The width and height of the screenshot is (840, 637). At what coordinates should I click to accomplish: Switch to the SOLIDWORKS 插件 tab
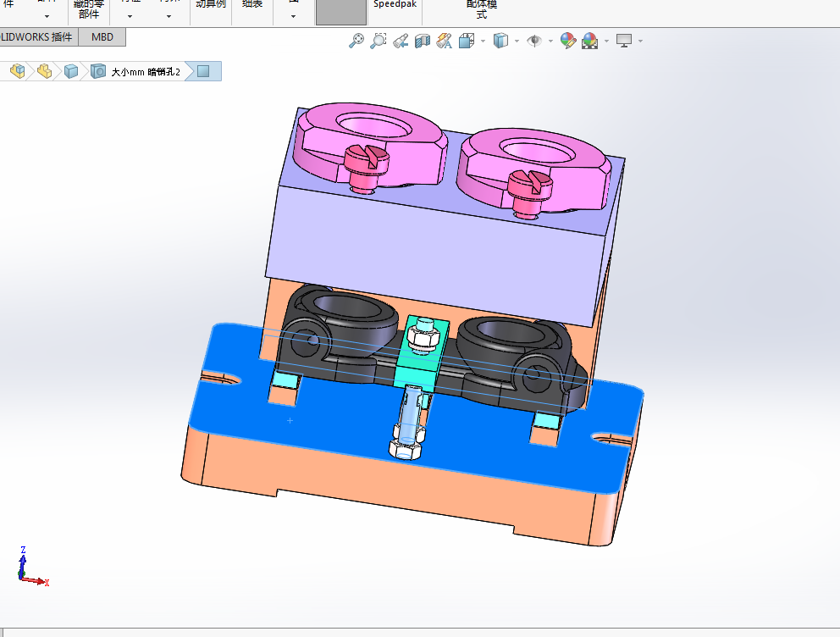(38, 37)
